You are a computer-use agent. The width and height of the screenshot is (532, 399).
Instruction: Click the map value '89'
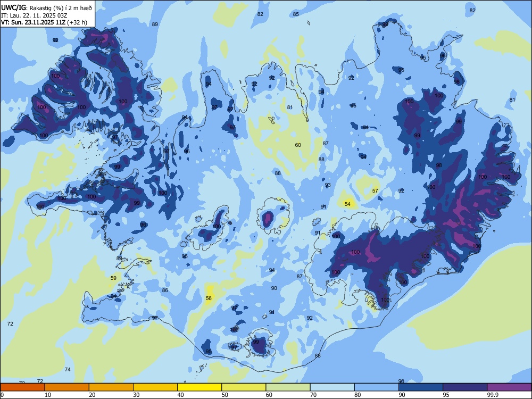pos(155,24)
